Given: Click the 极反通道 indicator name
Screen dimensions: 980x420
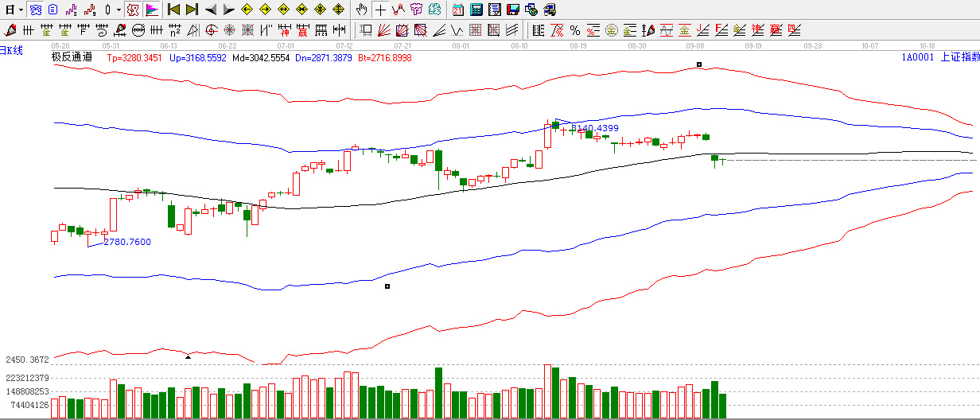Looking at the screenshot, I should 72,57.
